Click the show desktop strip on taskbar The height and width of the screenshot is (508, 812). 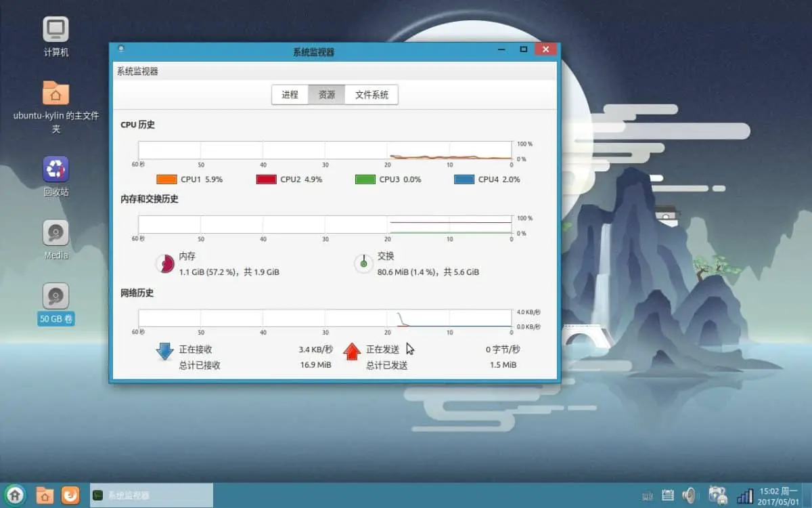pyautogui.click(x=807, y=495)
